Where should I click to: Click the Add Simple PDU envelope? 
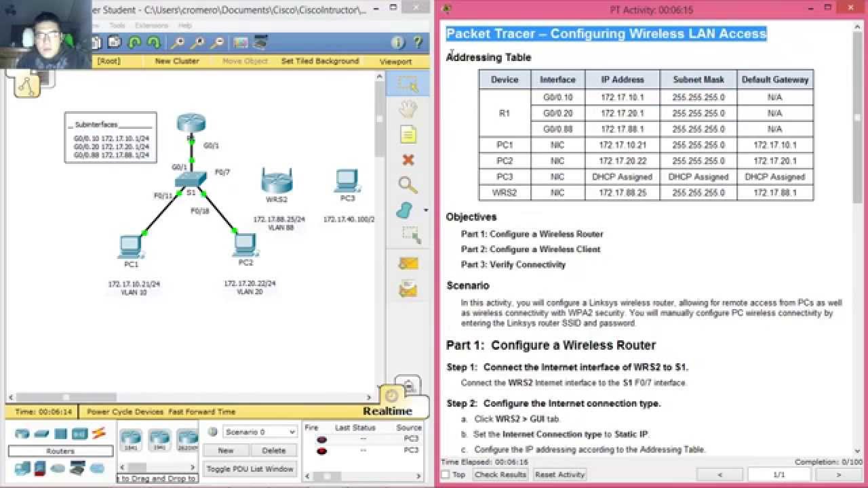point(408,264)
